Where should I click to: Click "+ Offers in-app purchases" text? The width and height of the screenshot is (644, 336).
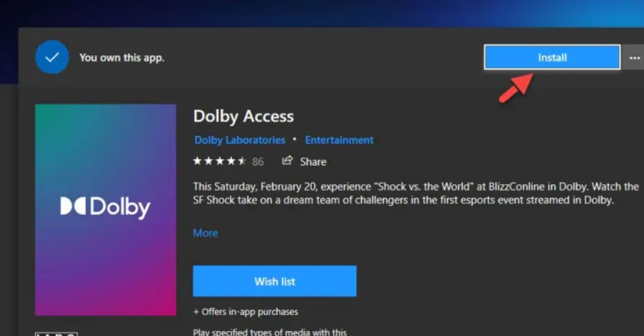click(x=246, y=312)
